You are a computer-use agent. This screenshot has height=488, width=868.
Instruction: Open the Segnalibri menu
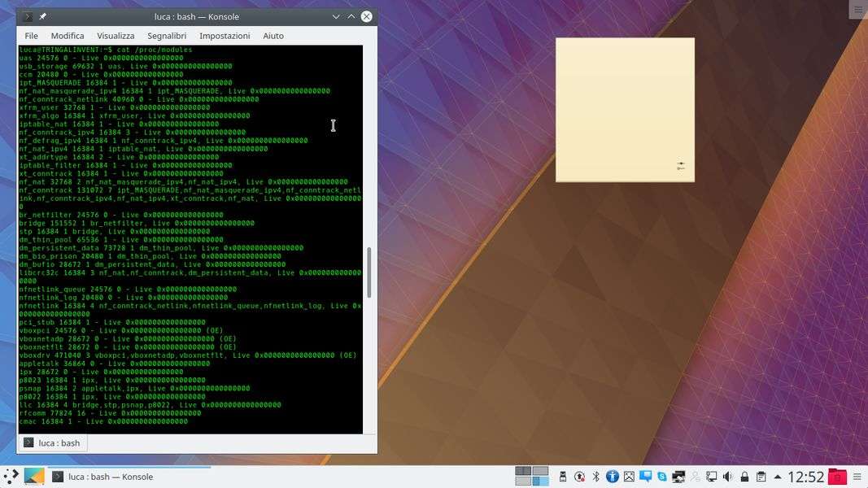tap(167, 36)
